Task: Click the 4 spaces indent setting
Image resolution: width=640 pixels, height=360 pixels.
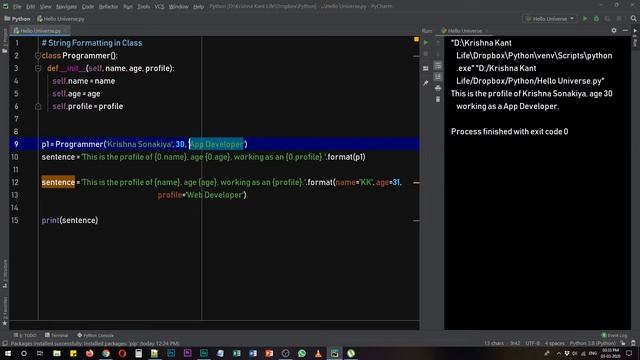Action: click(555, 343)
